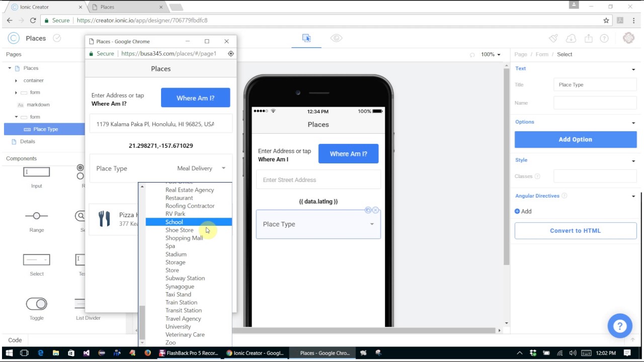Image resolution: width=644 pixels, height=362 pixels.
Task: Click the share upload icon
Action: coord(588,38)
